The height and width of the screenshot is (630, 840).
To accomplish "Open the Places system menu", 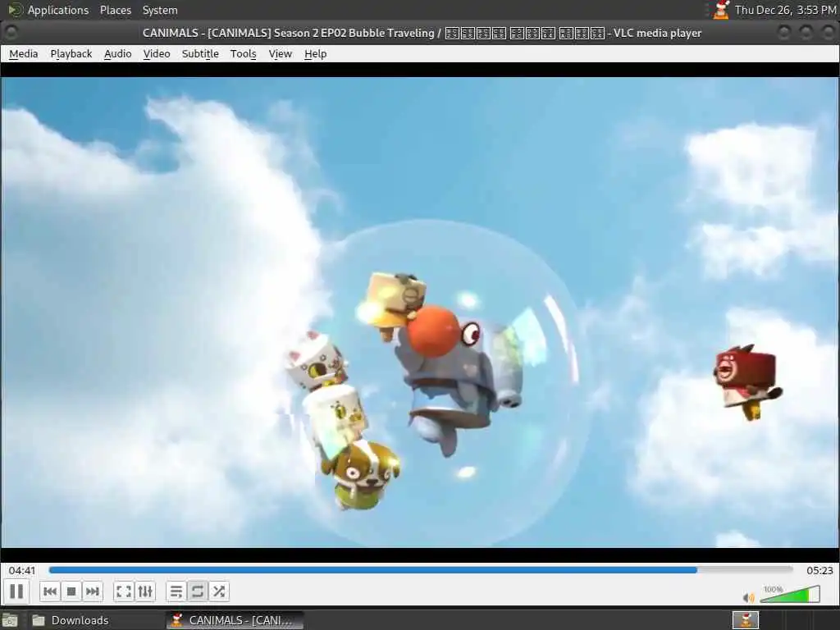I will tap(116, 10).
